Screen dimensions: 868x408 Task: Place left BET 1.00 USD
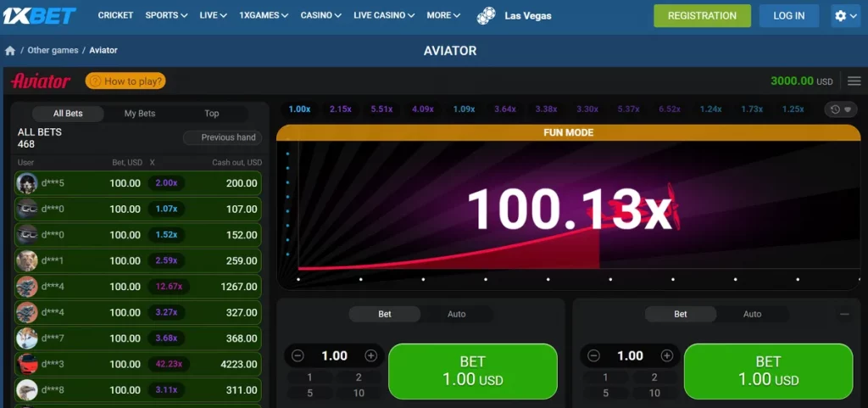click(473, 371)
